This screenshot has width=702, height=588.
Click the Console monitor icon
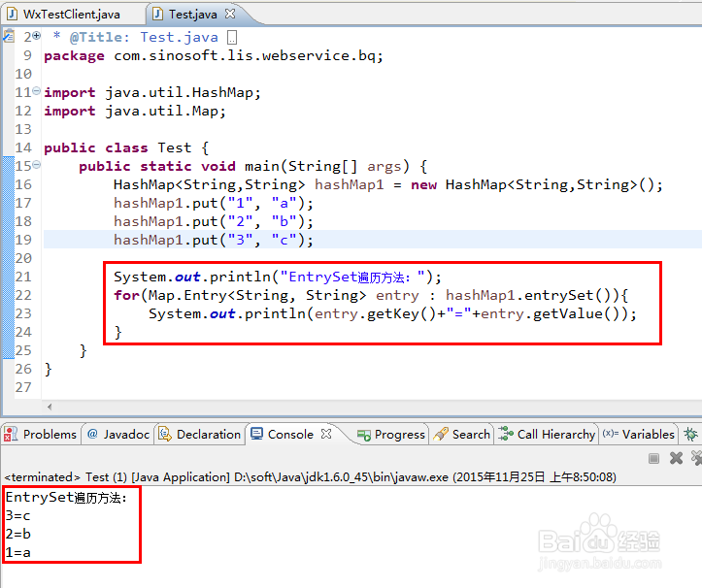256,434
